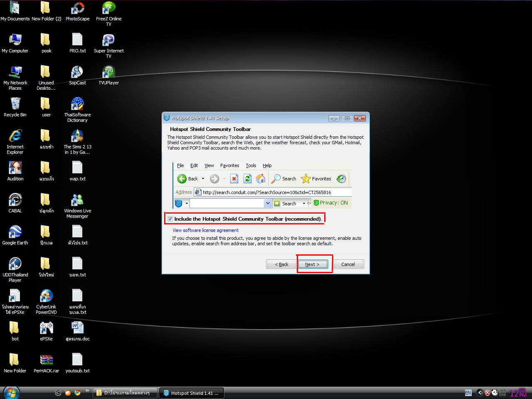Click the Edit menu in toolbar preview
This screenshot has width=532, height=399.
click(194, 165)
